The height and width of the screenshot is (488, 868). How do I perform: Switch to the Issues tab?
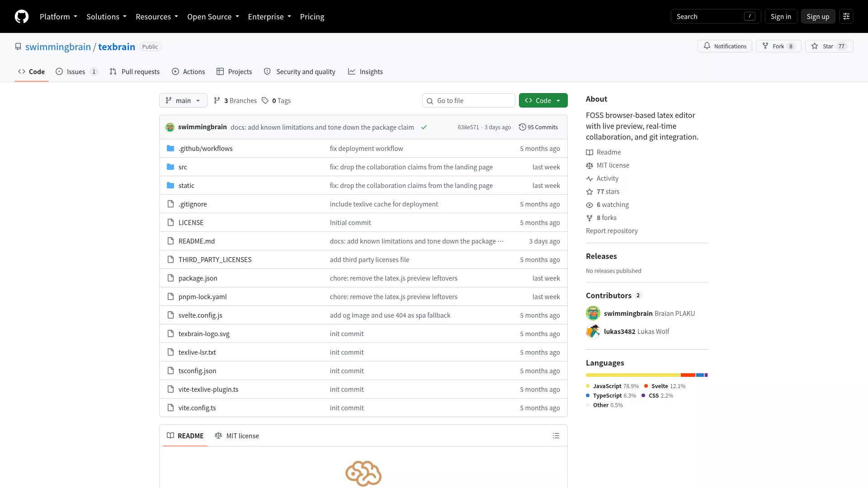click(76, 72)
